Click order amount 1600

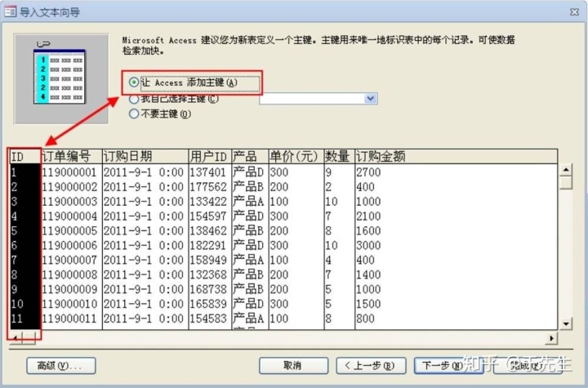368,231
